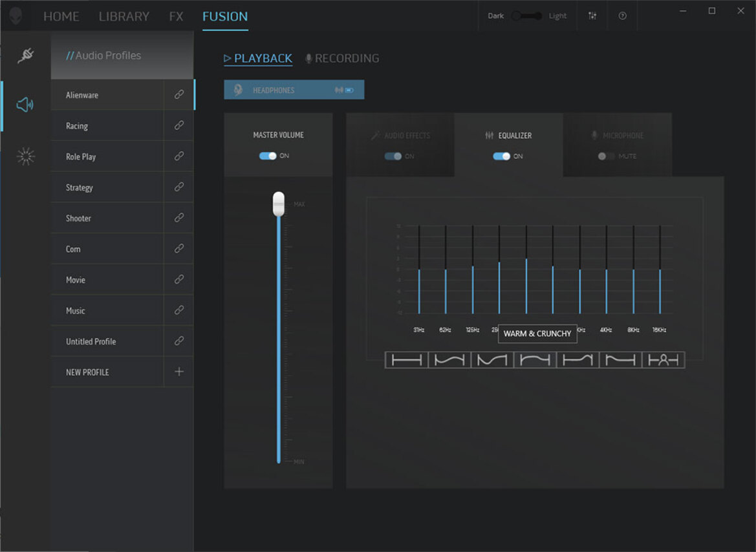Select the Strategy audio profile
This screenshot has width=756, height=552.
coord(107,187)
